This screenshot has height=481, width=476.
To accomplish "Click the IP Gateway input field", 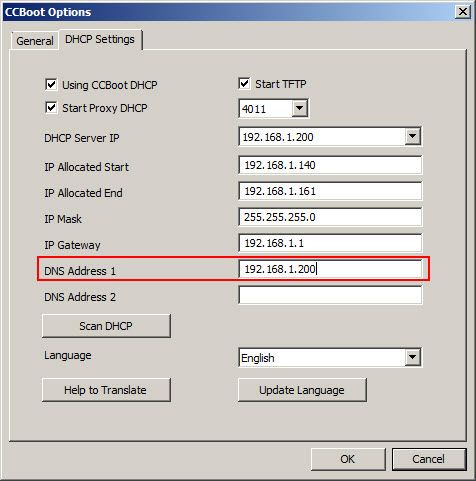I will 330,243.
